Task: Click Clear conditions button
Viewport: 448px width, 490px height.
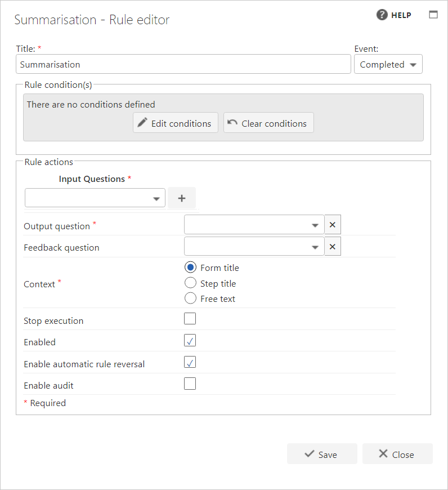Action: point(268,123)
